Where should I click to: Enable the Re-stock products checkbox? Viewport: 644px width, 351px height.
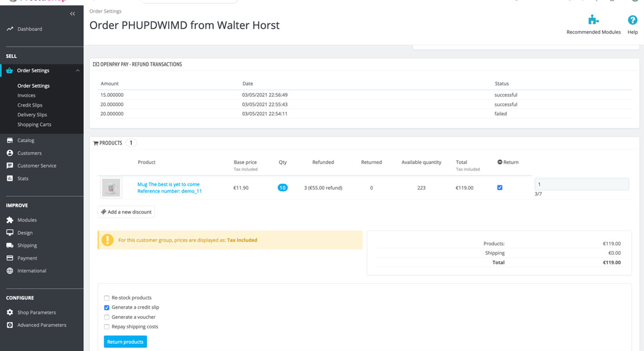[x=107, y=298]
